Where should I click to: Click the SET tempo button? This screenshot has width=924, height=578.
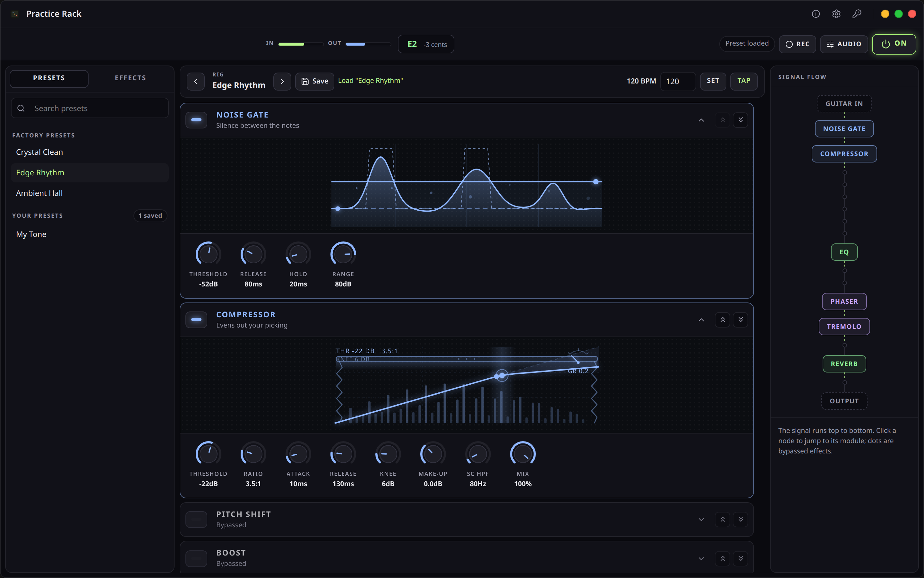(713, 81)
